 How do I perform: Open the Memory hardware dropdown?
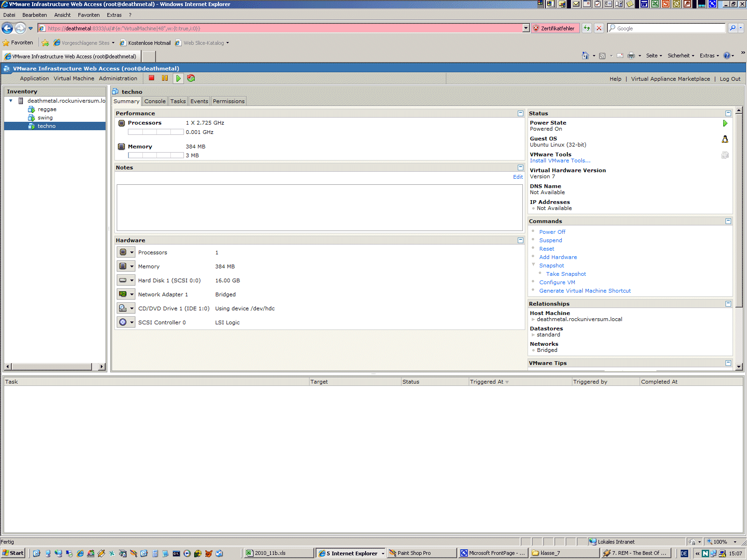tap(126, 266)
